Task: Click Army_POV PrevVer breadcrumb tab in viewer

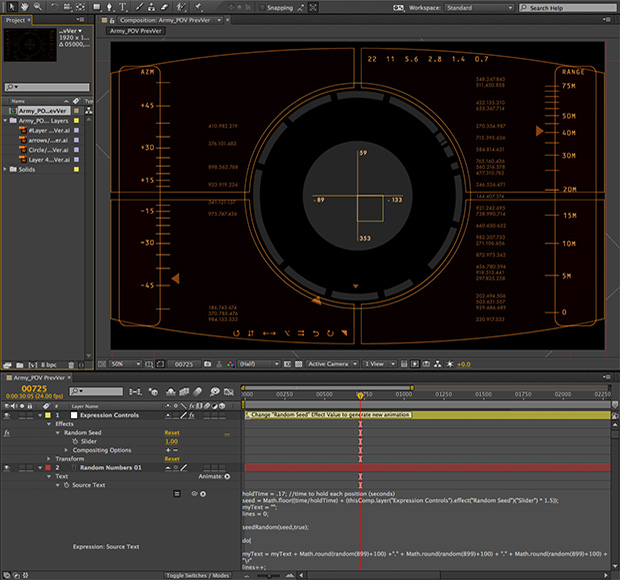Action: point(136,31)
